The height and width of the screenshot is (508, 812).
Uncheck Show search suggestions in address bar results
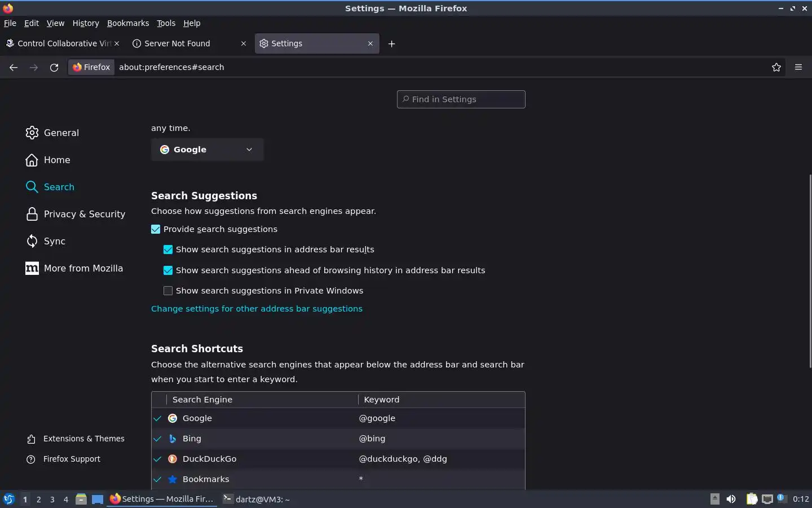(x=168, y=249)
